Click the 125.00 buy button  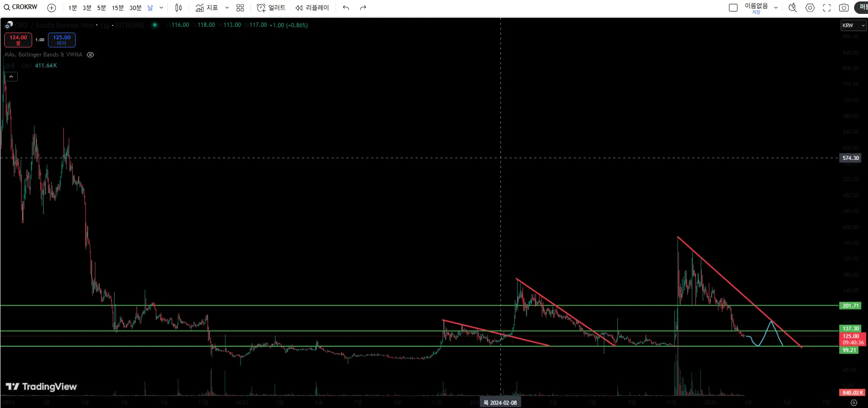[62, 40]
